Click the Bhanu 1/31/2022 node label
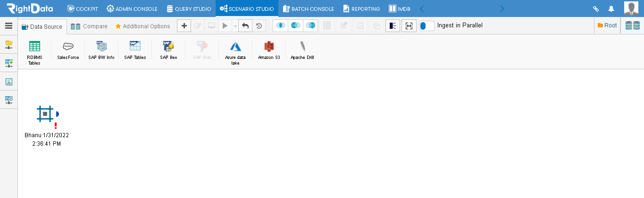Viewport: 644px width, 198px height. coord(47,139)
